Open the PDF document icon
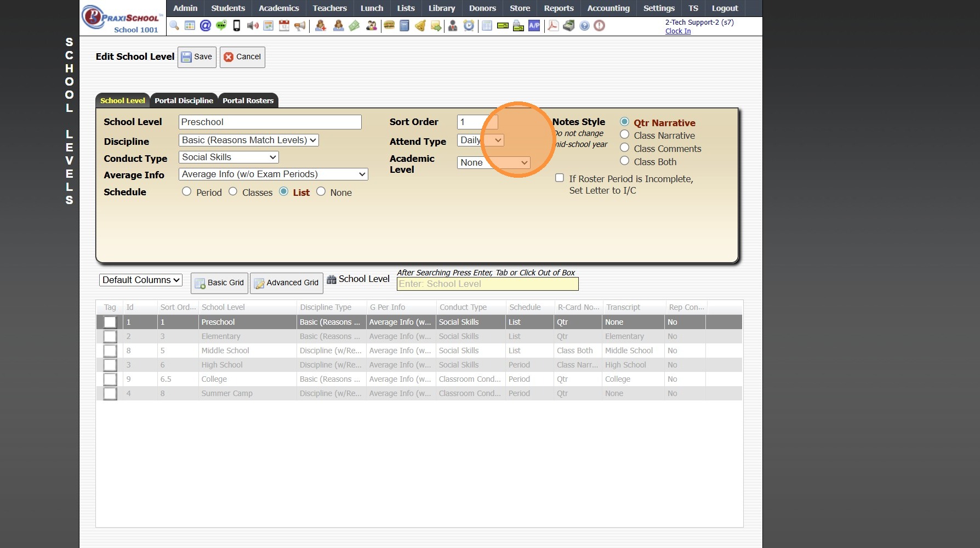 [x=553, y=26]
